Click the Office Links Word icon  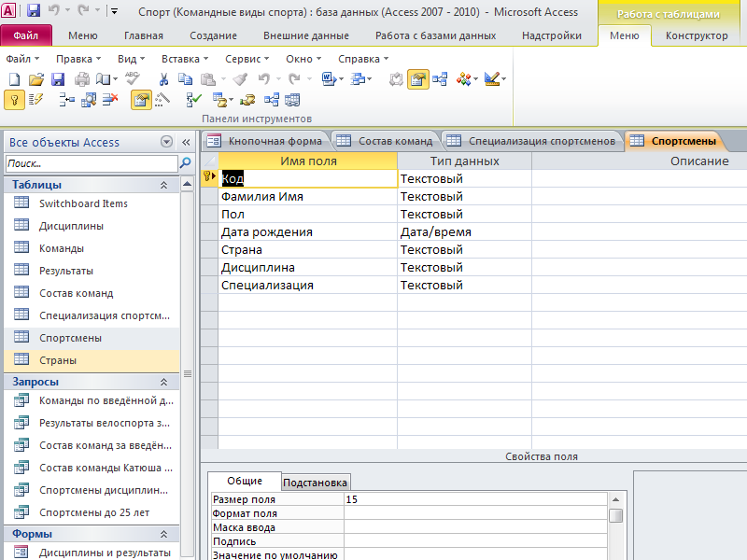tap(329, 79)
